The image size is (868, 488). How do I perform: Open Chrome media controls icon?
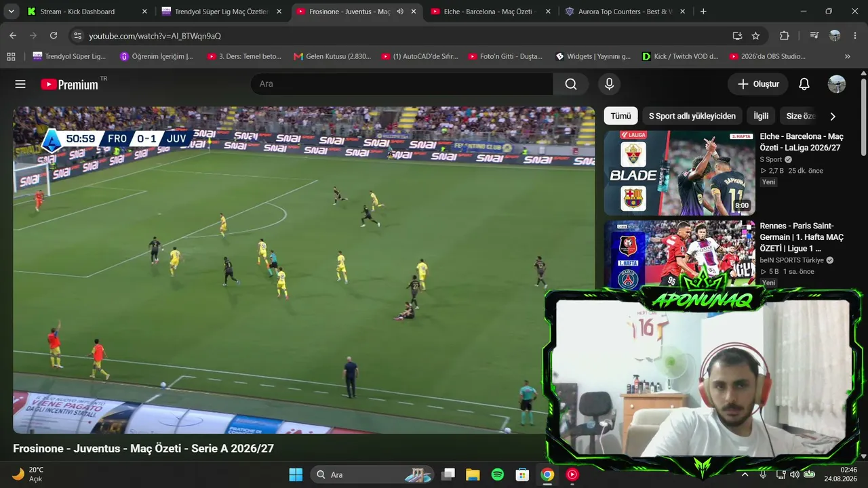pos(814,35)
